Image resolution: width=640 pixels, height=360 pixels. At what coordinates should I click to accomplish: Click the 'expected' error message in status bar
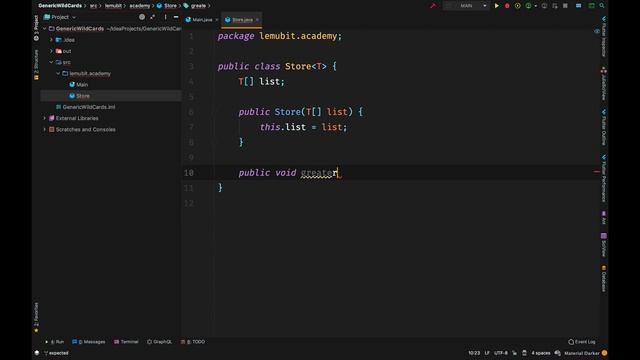(58, 353)
